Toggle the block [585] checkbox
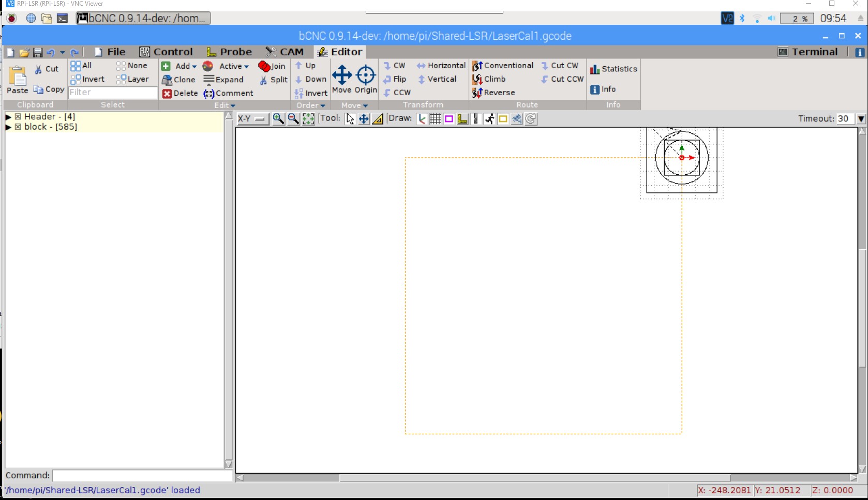 pos(18,127)
